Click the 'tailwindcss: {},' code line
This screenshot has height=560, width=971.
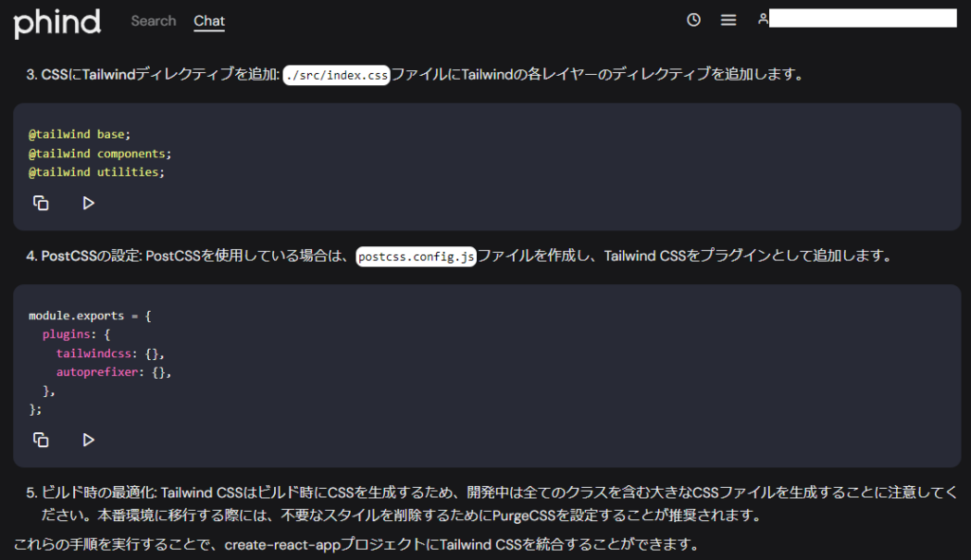coord(110,353)
